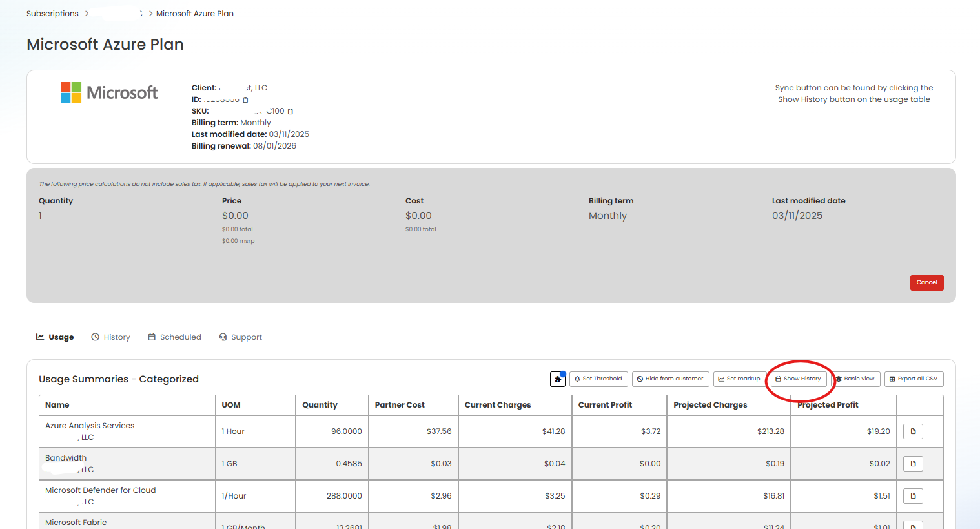Click the $16.81 projected charges value
The image size is (980, 529).
773,496
